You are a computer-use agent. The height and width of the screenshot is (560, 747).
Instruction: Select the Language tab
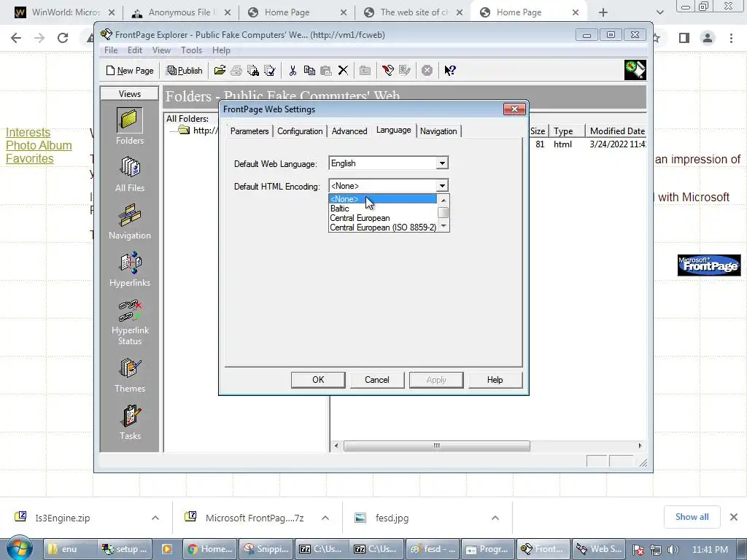tap(393, 130)
